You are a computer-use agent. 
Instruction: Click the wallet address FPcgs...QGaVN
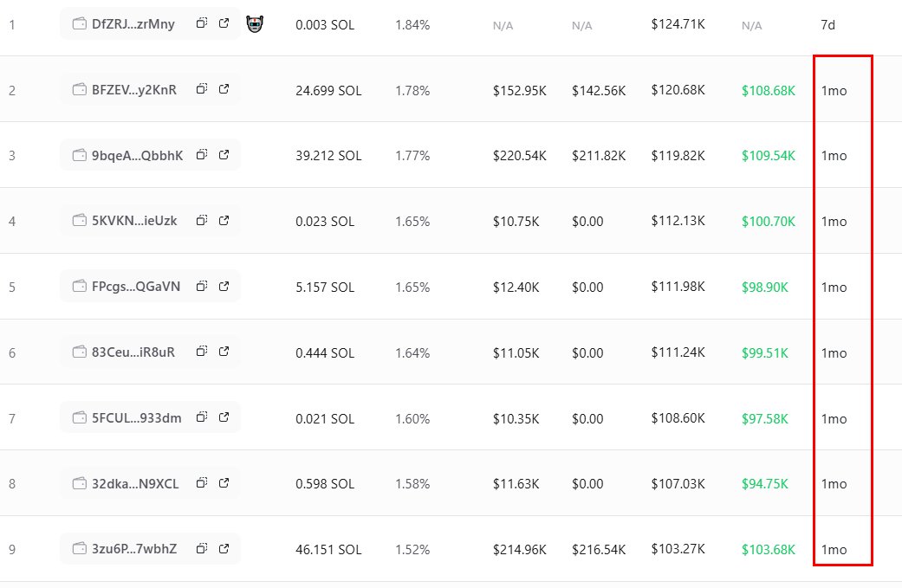[x=136, y=288]
